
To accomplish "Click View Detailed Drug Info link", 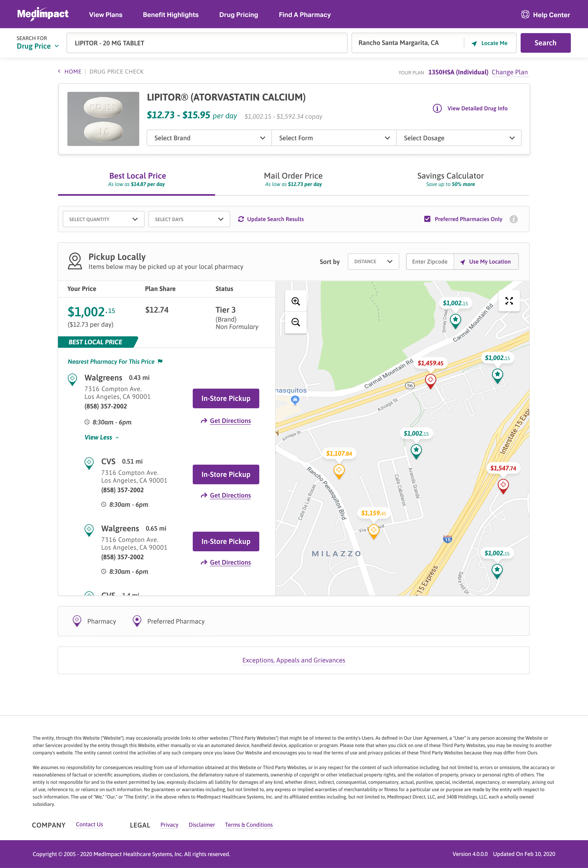I will coord(477,108).
